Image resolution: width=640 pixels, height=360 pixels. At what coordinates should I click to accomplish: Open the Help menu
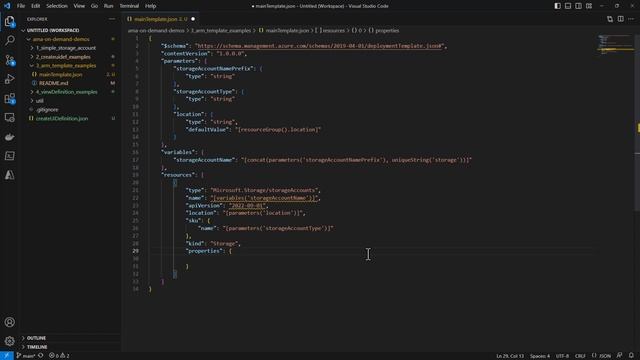(x=151, y=6)
